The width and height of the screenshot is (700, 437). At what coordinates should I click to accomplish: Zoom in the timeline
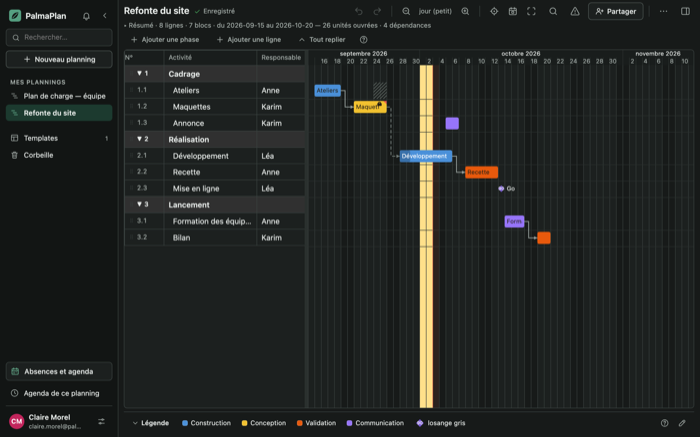(465, 11)
